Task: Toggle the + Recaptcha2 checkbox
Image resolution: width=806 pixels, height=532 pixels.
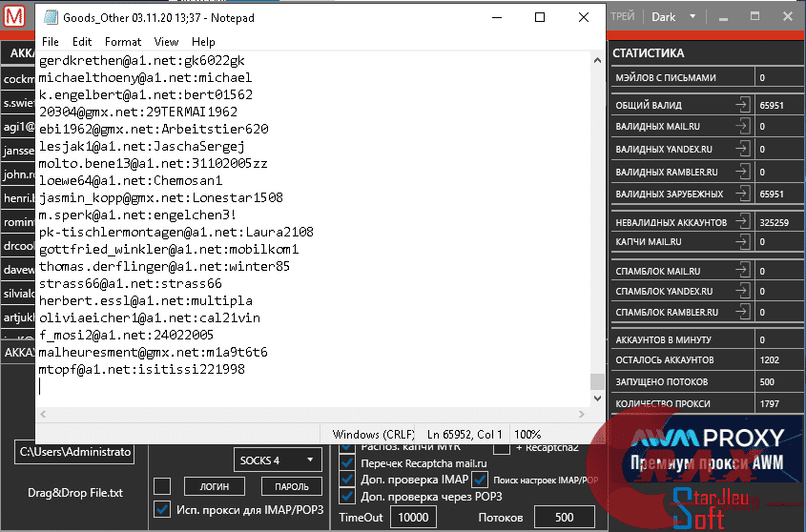Action: (501, 448)
